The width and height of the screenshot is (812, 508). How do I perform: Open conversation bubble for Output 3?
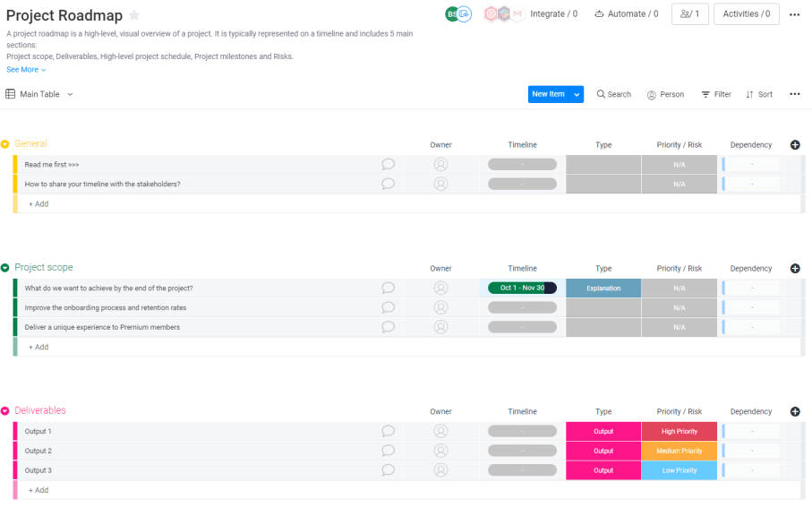pos(388,470)
